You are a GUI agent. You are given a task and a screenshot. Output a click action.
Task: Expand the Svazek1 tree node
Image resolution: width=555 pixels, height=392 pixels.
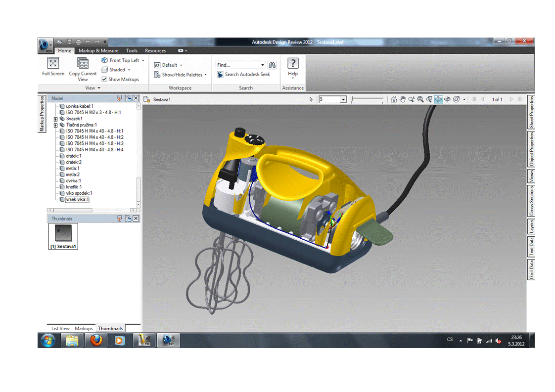coord(56,119)
